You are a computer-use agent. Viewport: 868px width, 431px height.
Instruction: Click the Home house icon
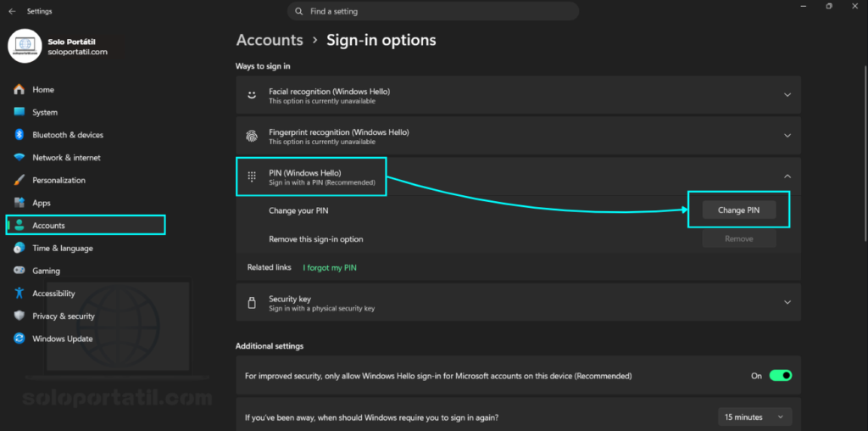[19, 89]
